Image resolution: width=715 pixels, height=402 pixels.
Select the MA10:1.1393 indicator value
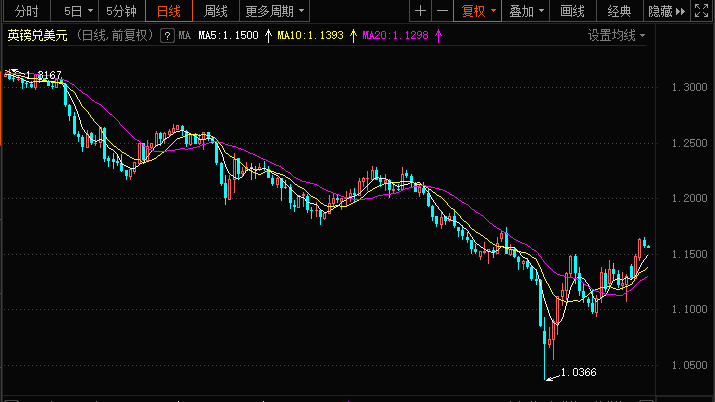tap(311, 36)
